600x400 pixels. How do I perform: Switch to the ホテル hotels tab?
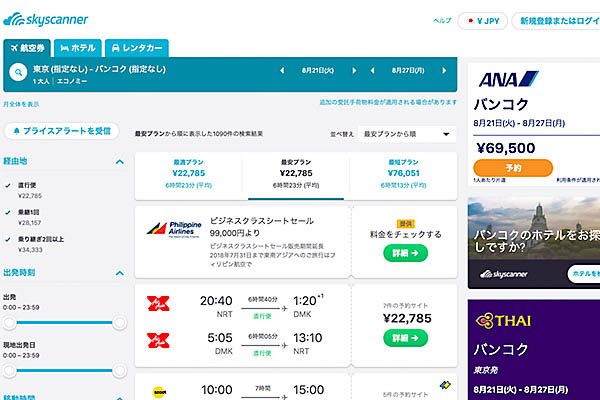[x=78, y=48]
